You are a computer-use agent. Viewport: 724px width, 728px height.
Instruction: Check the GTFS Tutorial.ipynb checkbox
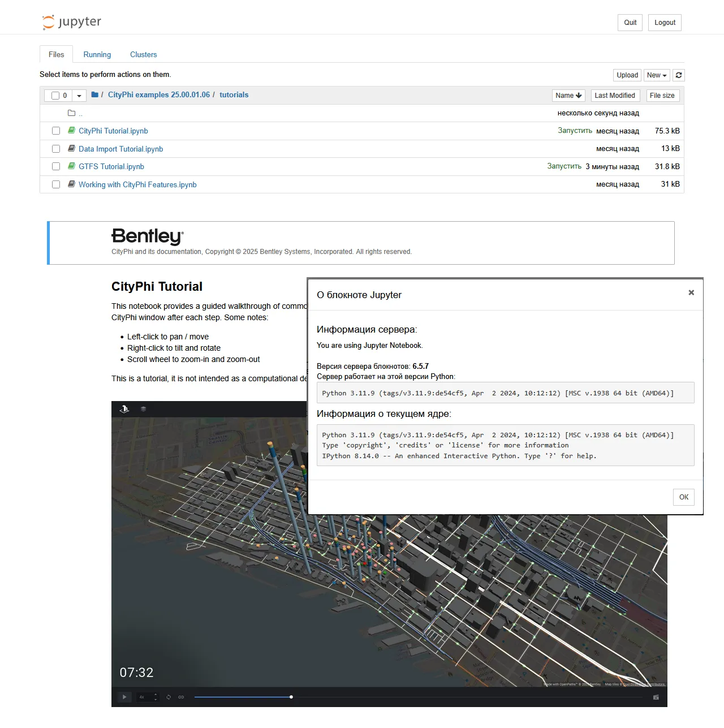(x=56, y=166)
